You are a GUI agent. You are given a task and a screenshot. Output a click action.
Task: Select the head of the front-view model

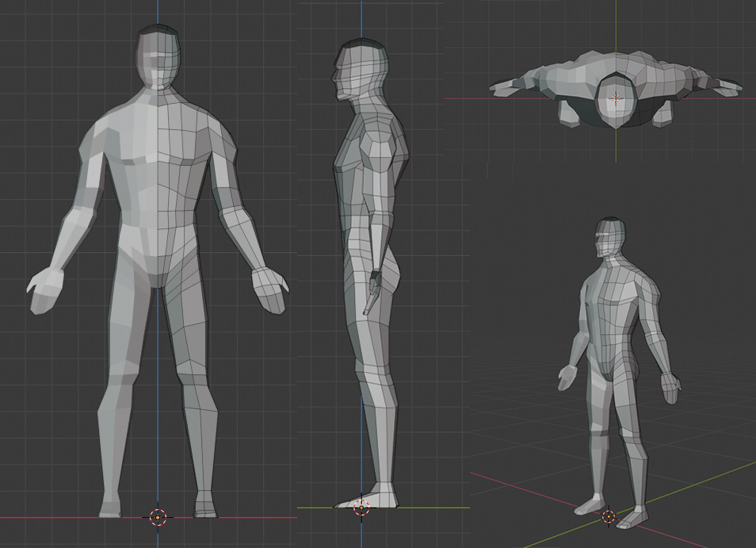tap(158, 56)
